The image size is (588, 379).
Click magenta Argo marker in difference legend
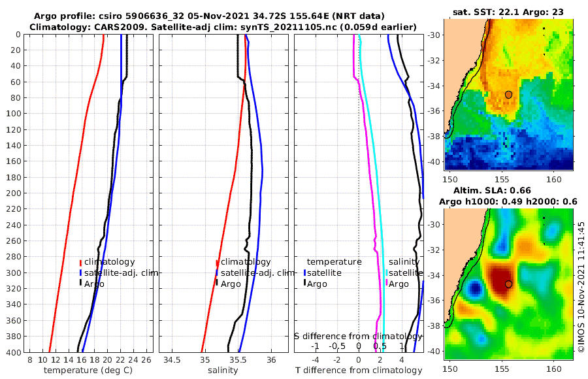[387, 282]
